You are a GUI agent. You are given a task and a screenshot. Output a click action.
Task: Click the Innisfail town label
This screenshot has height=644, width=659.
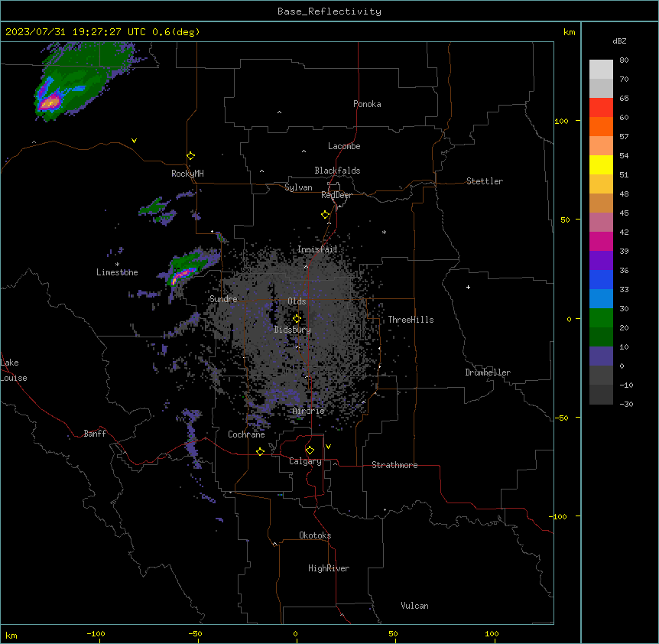317,249
